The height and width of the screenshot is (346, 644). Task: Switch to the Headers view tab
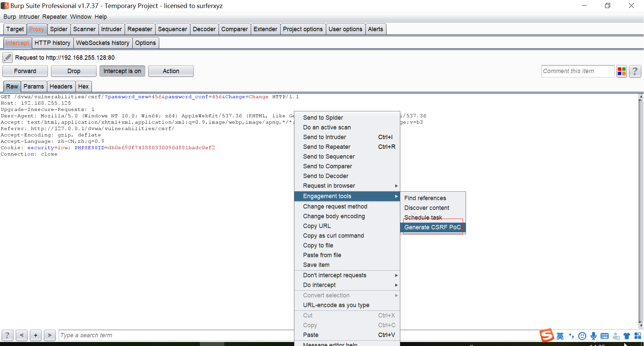(x=61, y=86)
